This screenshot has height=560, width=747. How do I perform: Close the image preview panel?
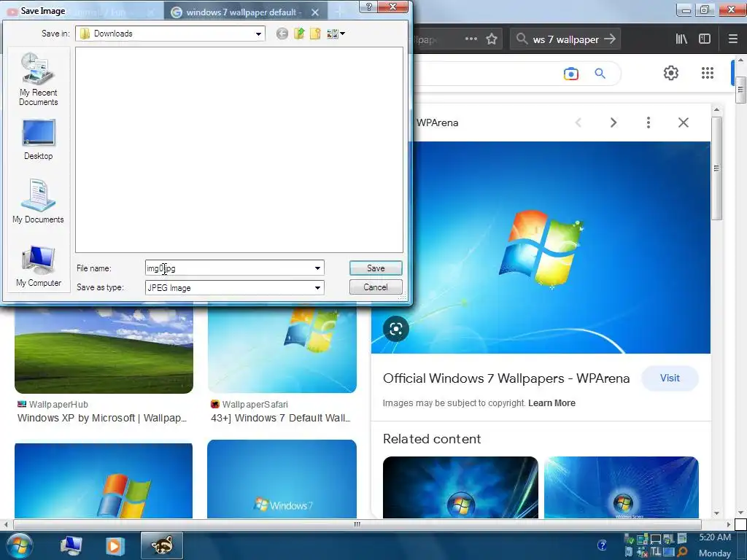pyautogui.click(x=683, y=122)
